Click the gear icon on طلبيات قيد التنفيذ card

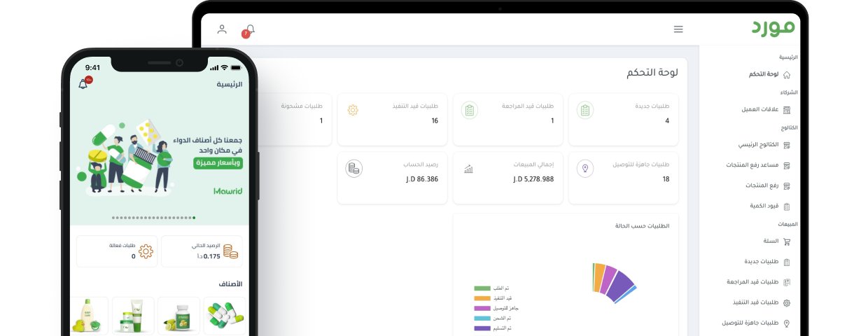click(x=353, y=110)
